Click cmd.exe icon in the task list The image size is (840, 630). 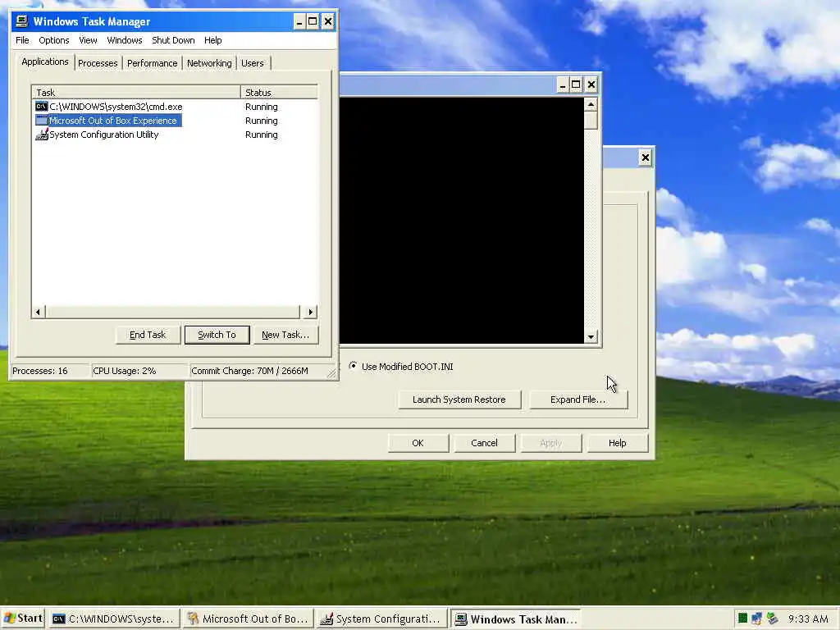41,107
